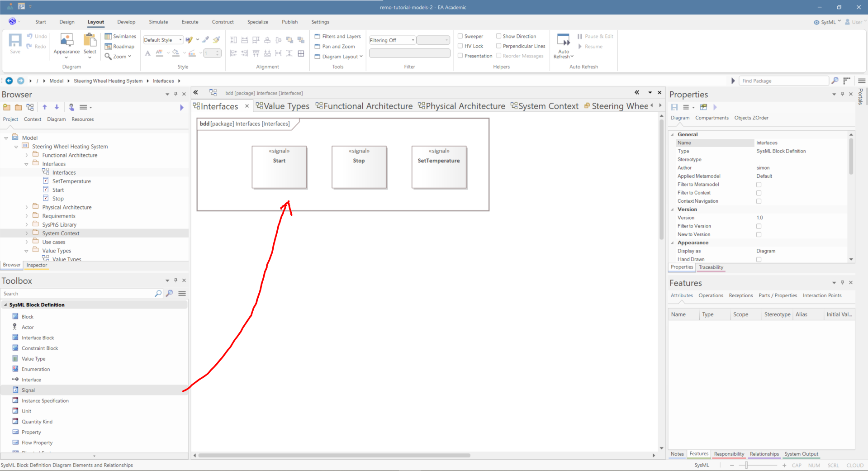Screen dimensions: 868x471
Task: Click the diagram zoom slider in status bar
Action: [x=747, y=465]
